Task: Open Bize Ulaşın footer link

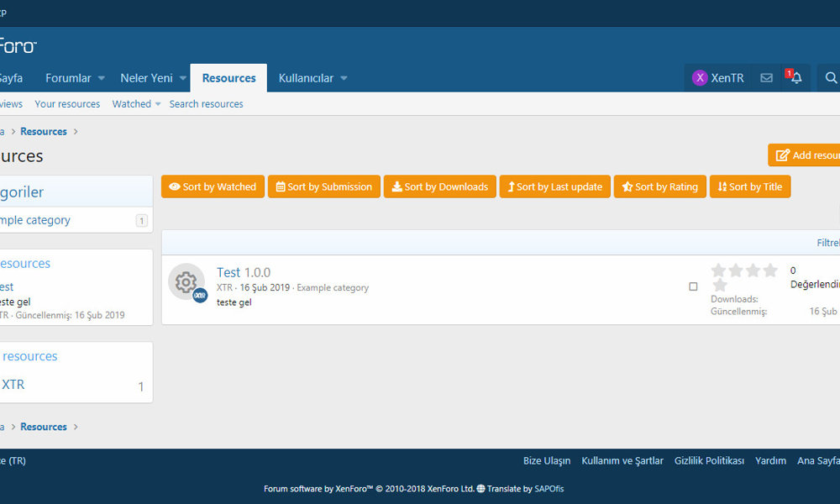Action: pos(547,460)
